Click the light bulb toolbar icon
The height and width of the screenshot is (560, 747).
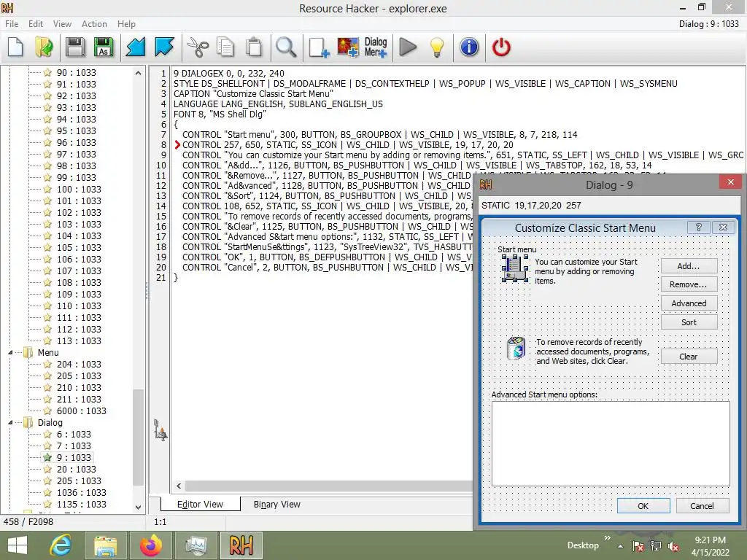pos(437,47)
